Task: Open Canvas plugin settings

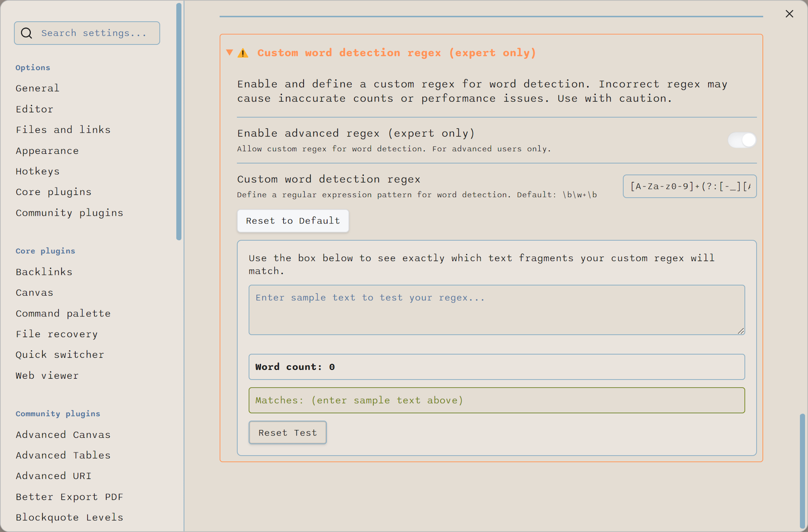Action: (34, 293)
